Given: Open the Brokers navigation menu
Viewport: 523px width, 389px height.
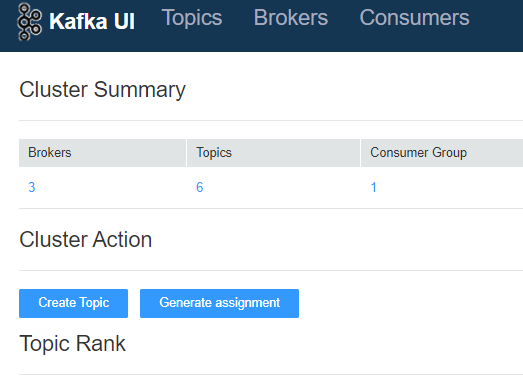Looking at the screenshot, I should coord(291,17).
